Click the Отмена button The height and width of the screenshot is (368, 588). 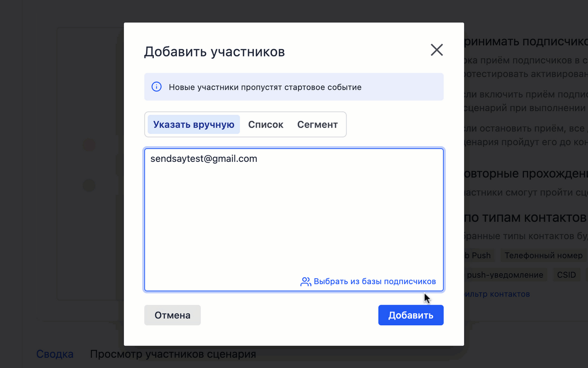tap(172, 315)
